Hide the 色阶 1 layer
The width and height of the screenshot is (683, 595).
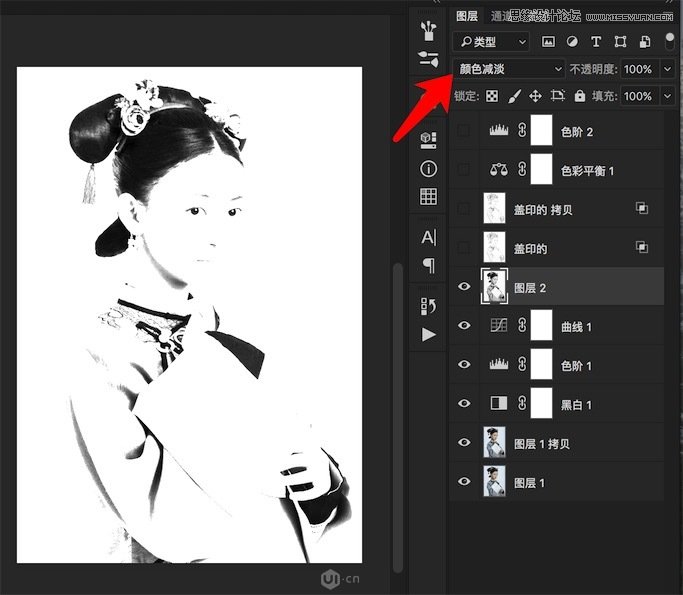pyautogui.click(x=464, y=364)
